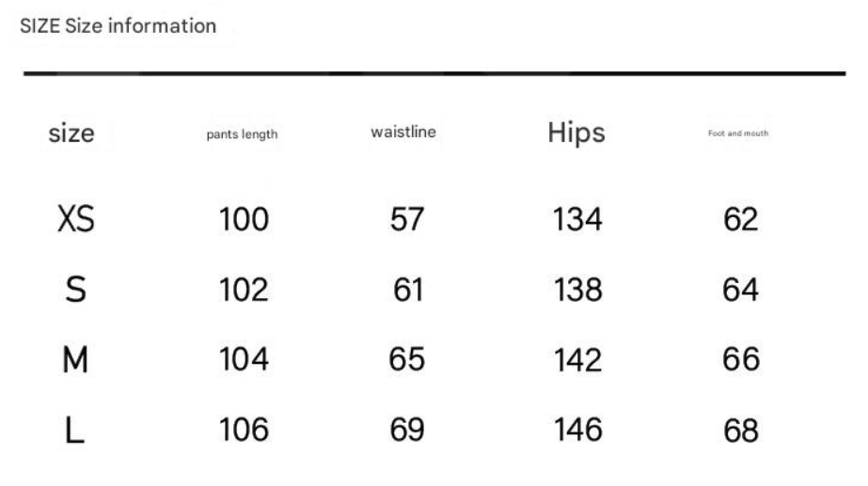The image size is (868, 486).
Task: Select the L size row label
Action: click(74, 431)
